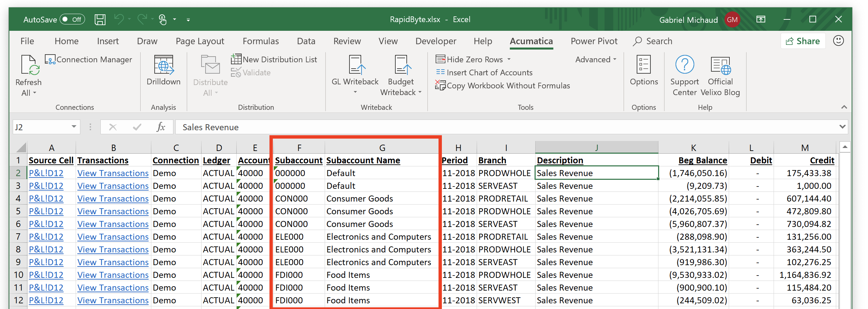Click the GM user avatar
Viewport: 868px width, 309px height.
point(732,19)
